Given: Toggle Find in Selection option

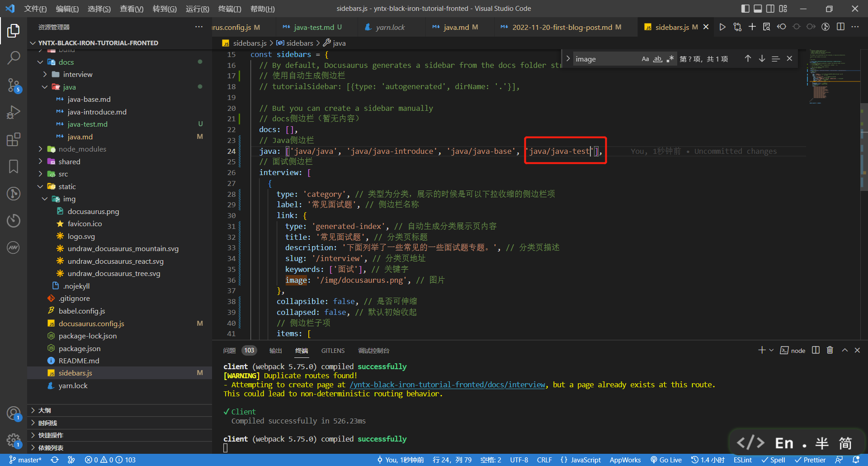Looking at the screenshot, I should tap(776, 59).
